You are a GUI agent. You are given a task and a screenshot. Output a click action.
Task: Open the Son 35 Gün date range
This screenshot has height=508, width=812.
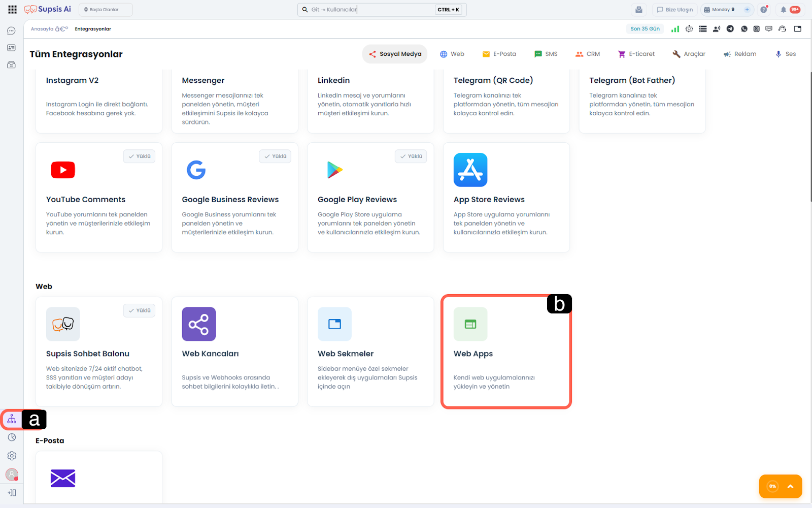pyautogui.click(x=645, y=29)
